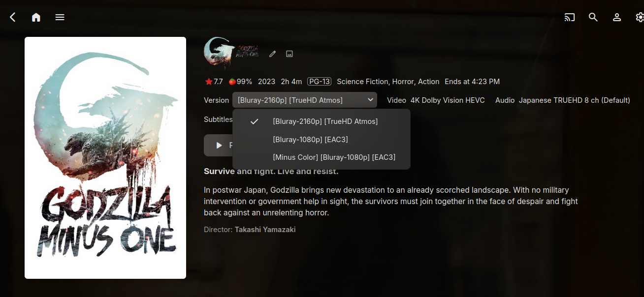The image size is (644, 297).
Task: Open the search icon
Action: [x=593, y=17]
